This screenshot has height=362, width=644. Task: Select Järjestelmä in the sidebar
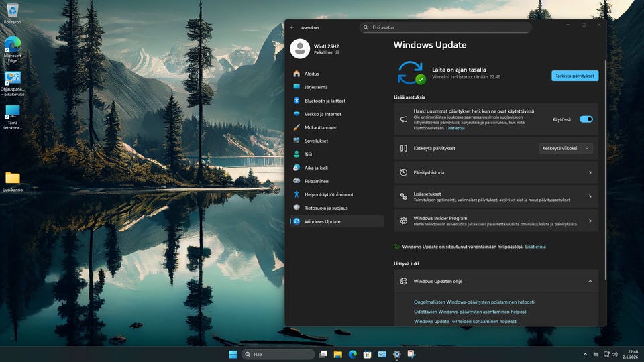click(x=316, y=87)
